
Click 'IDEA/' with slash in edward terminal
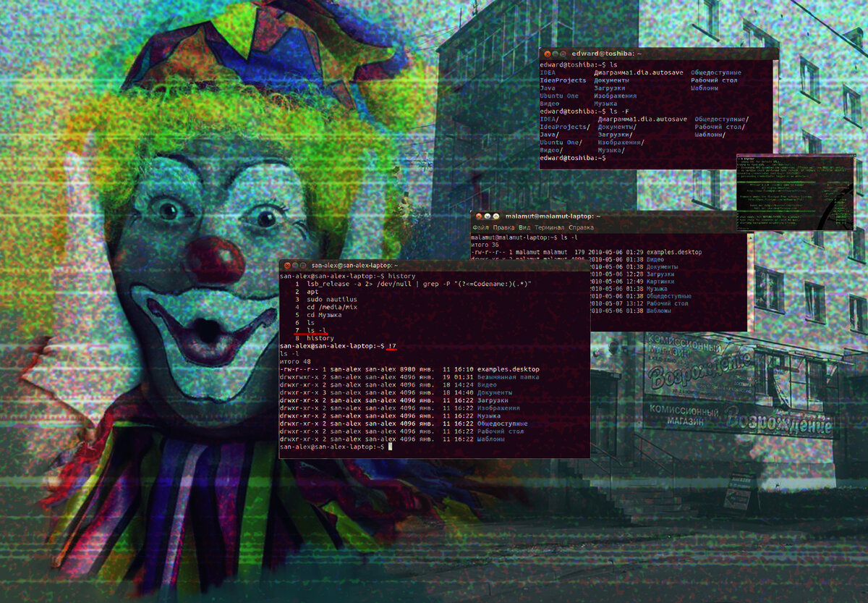tap(549, 119)
